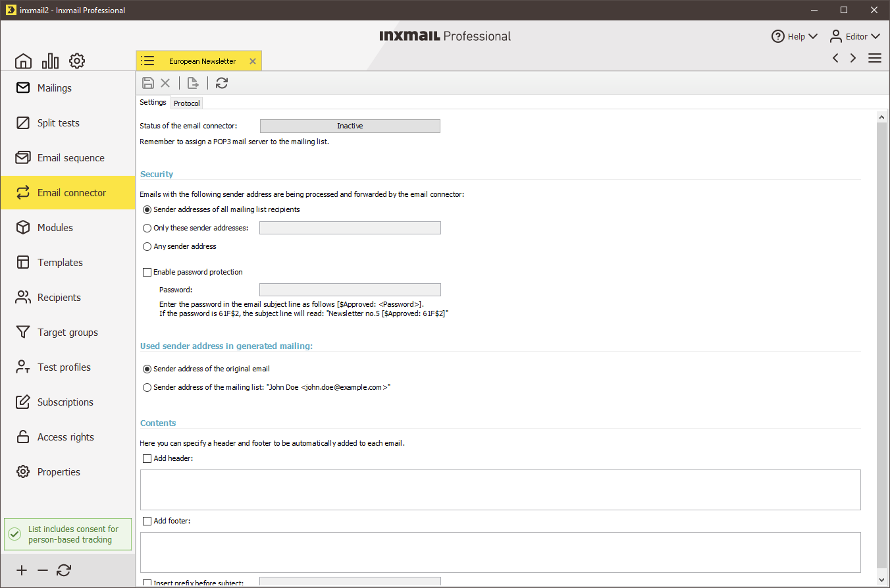This screenshot has height=588, width=890.
Task: Open the Editor user dropdown
Action: point(854,36)
